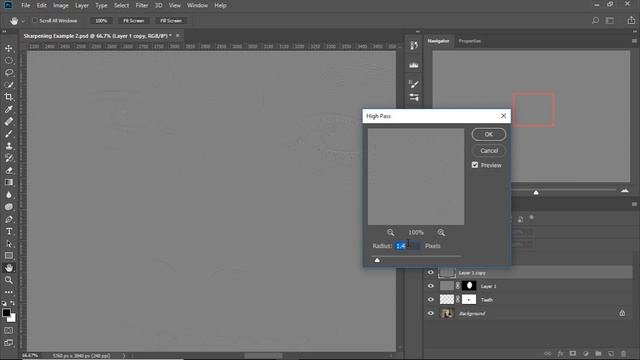Change the screen mode icon
Screen dimensions: 640x360
pos(9,343)
